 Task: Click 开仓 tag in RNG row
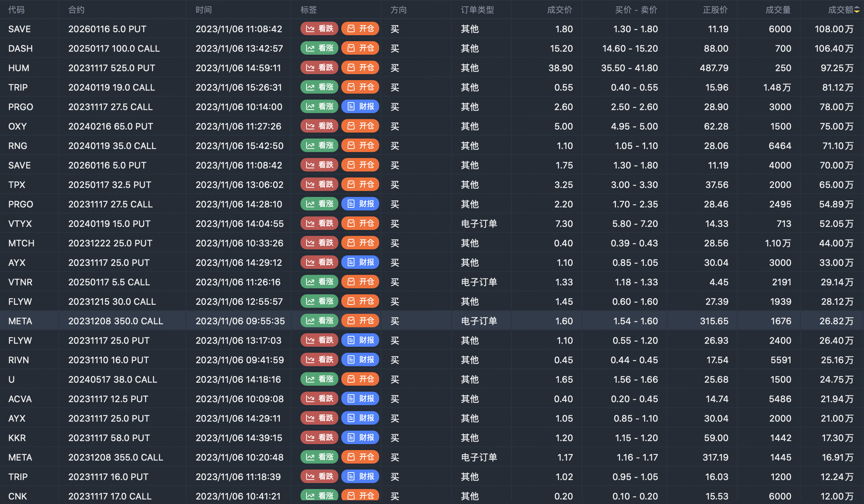pyautogui.click(x=360, y=146)
